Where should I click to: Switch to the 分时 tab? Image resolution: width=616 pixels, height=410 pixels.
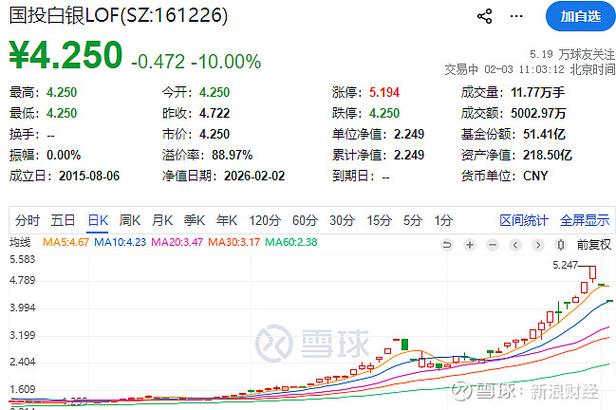(27, 220)
